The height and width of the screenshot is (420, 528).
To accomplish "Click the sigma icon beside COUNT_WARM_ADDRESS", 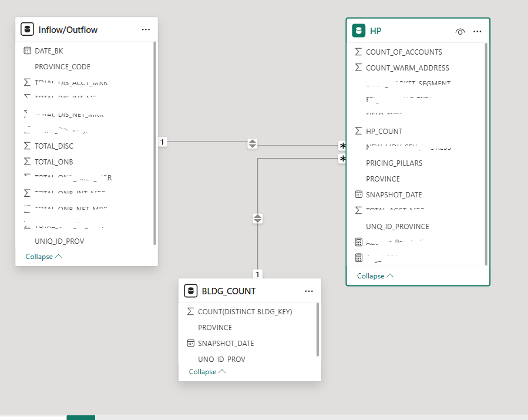I will pyautogui.click(x=359, y=68).
